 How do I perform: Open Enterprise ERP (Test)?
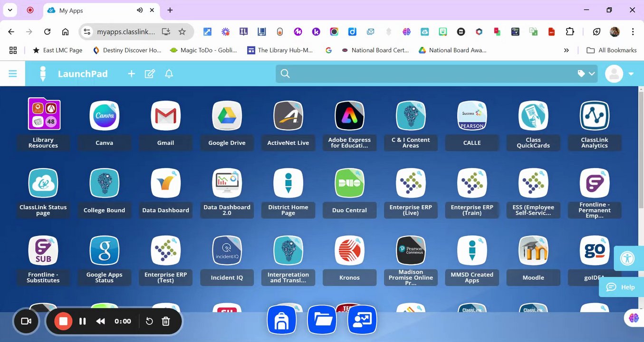tap(166, 250)
